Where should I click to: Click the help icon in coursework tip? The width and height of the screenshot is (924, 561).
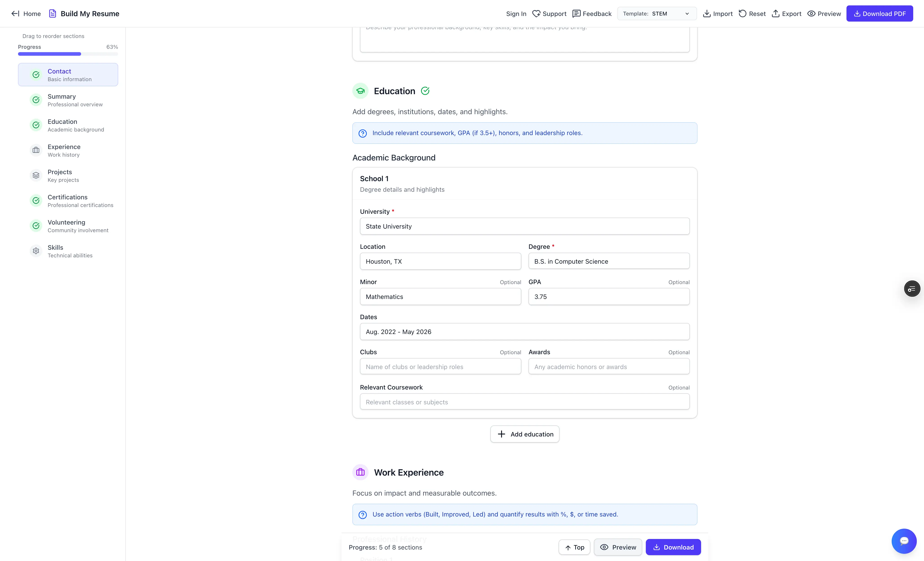click(363, 133)
